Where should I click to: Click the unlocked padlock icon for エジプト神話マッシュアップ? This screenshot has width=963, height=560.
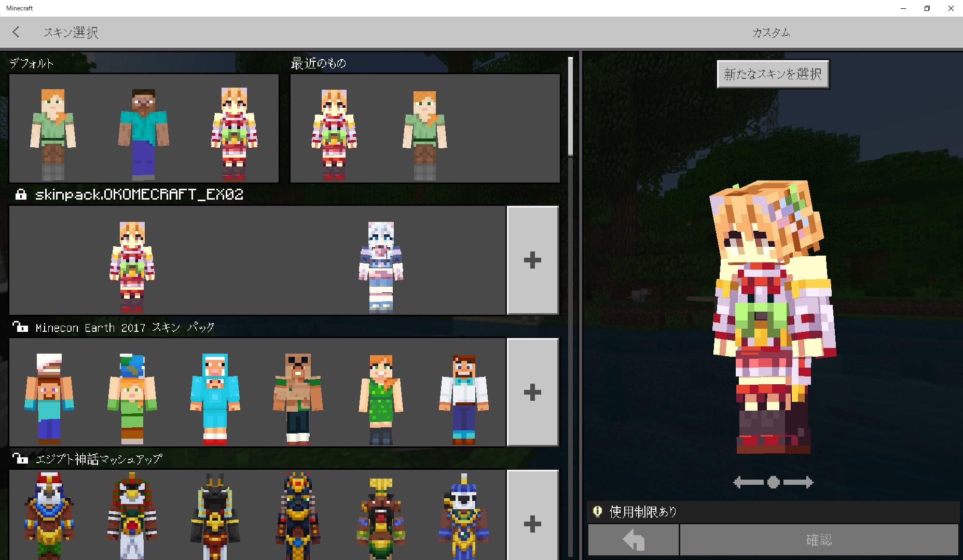coord(20,458)
